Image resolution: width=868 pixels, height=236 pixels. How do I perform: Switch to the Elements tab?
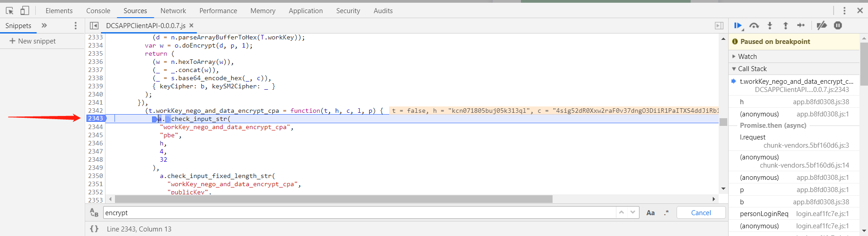(59, 10)
